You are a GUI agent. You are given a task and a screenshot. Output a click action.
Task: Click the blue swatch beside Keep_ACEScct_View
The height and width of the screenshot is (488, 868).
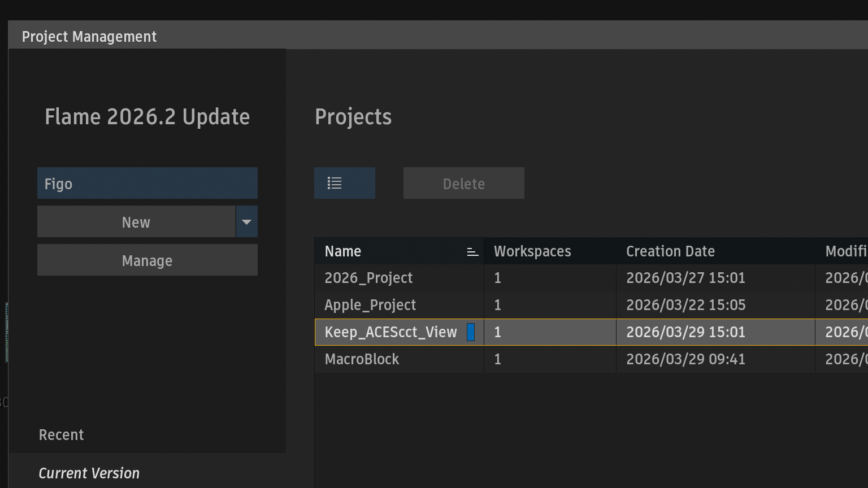[x=470, y=332]
